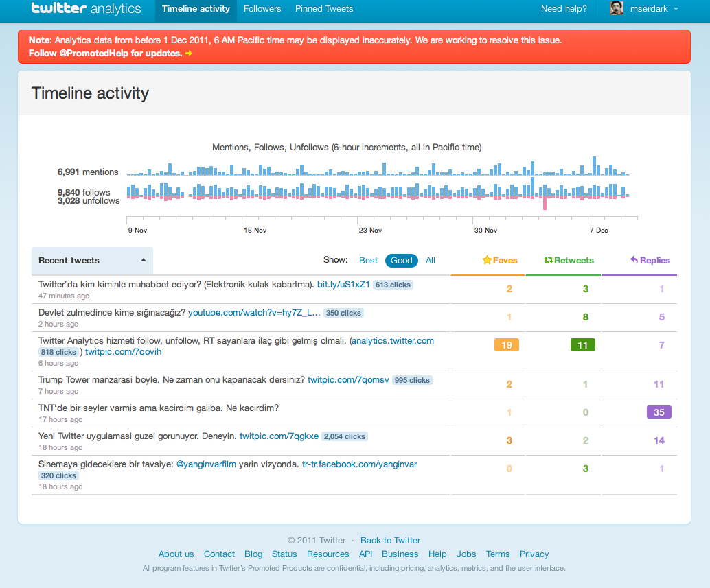The width and height of the screenshot is (710, 588).
Task: Show All tweets filter
Action: (x=430, y=261)
